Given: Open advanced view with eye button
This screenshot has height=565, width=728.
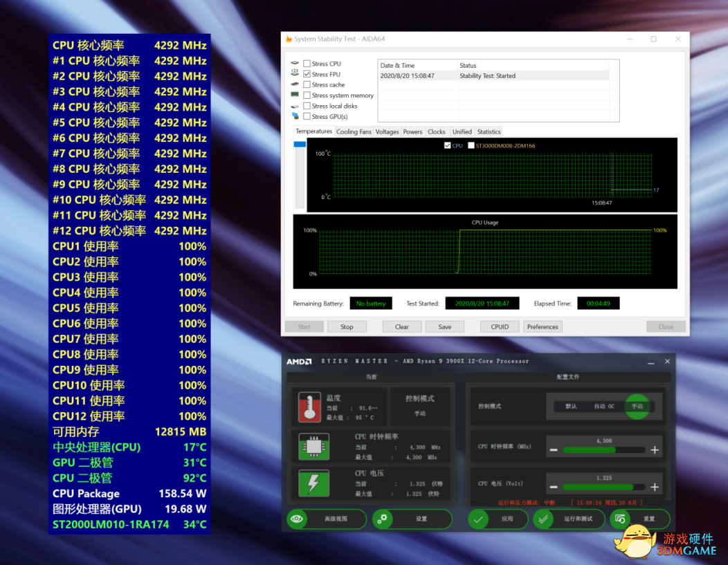Looking at the screenshot, I should (x=327, y=519).
